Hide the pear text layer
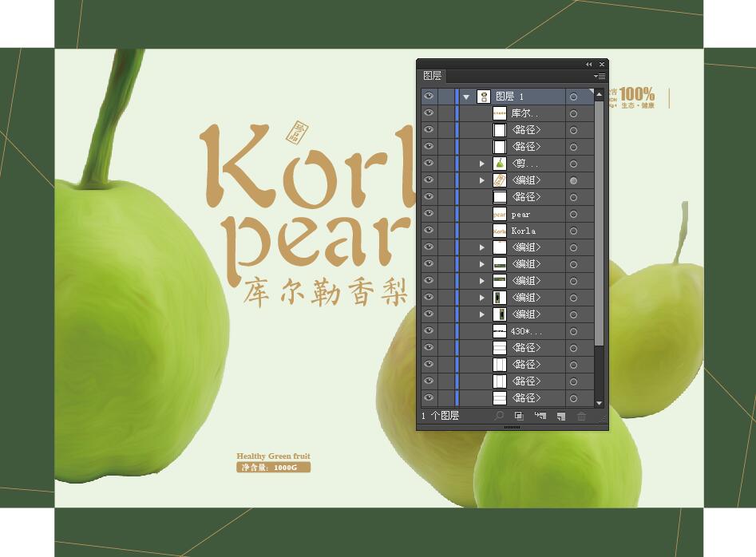Viewport: 756px width, 557px height. [428, 213]
